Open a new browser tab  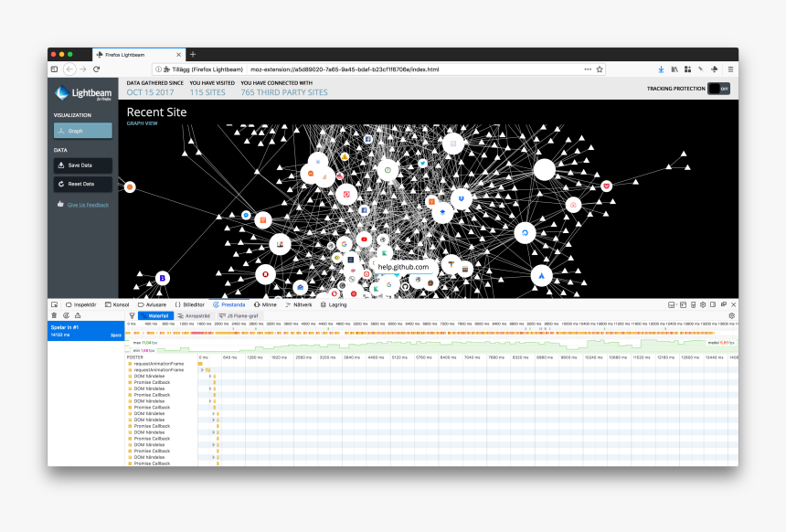coord(193,54)
